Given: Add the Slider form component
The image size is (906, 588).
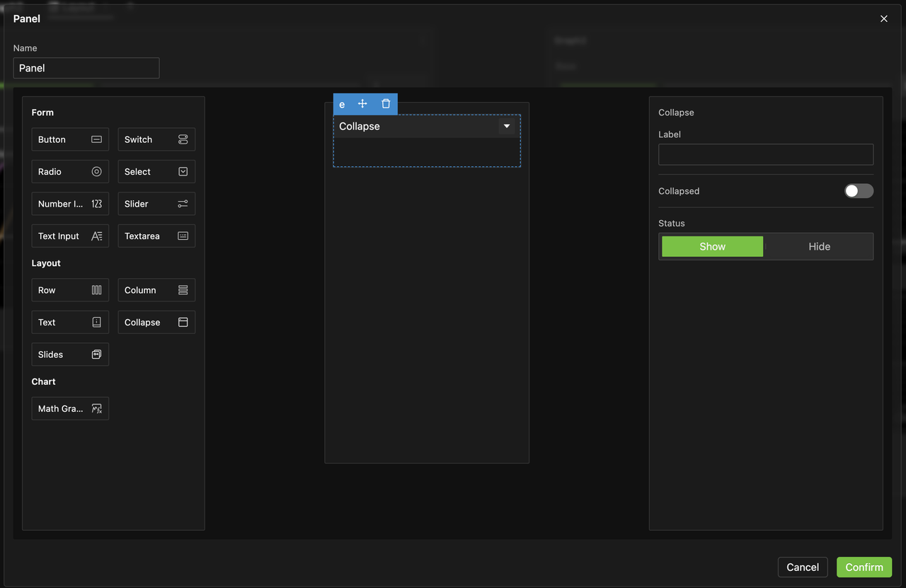Looking at the screenshot, I should click(156, 204).
